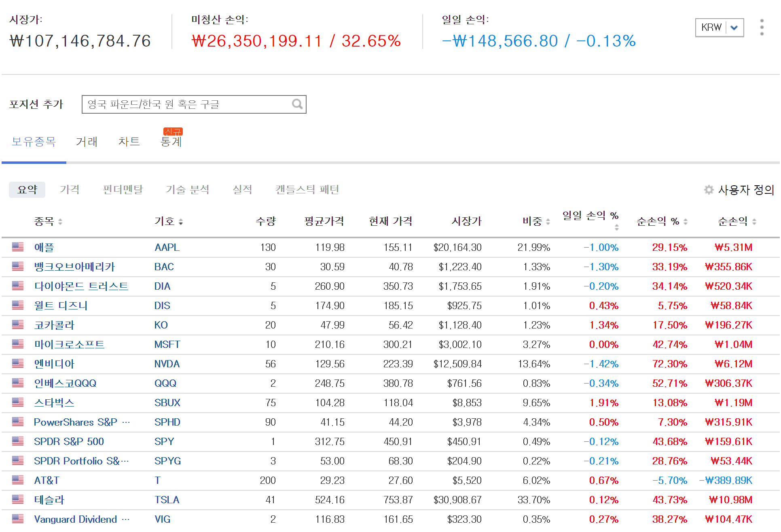The height and width of the screenshot is (532, 781).
Task: Open the 월트 디즈니 link
Action: [x=61, y=305]
